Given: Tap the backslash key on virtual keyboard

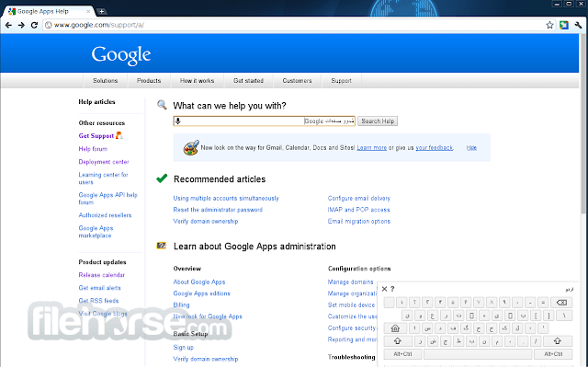Looking at the screenshot, I should coord(563,316).
